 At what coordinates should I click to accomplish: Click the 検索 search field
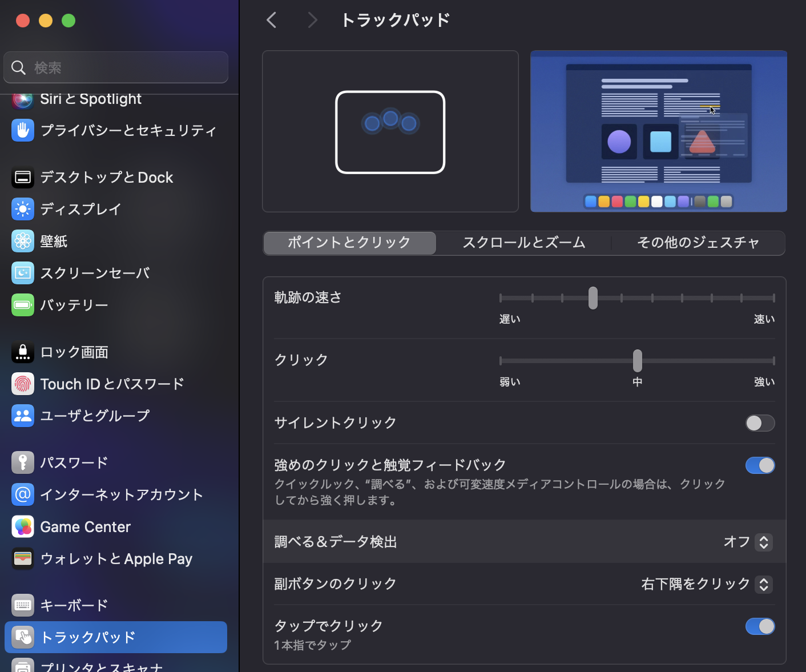click(x=115, y=67)
